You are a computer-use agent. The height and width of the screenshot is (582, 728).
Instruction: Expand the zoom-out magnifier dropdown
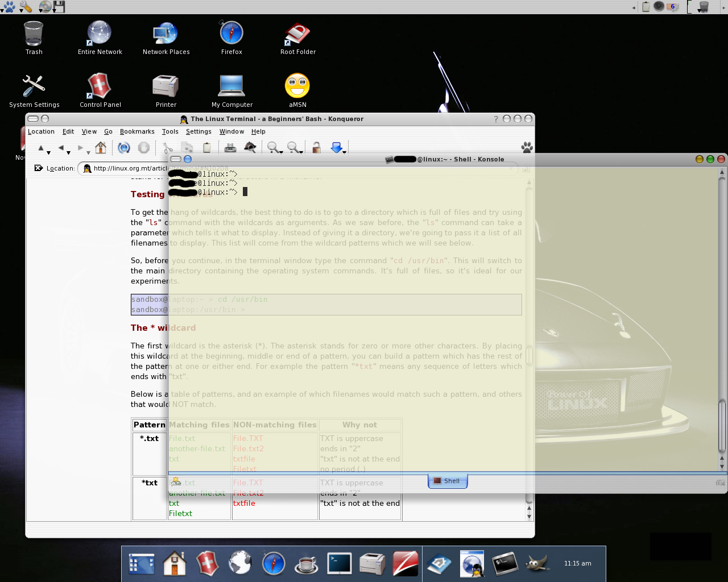point(301,152)
